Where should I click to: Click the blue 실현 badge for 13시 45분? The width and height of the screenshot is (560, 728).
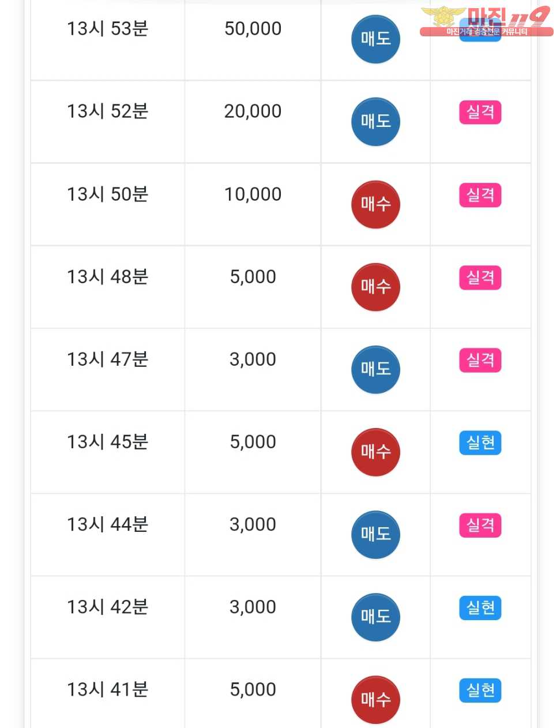click(x=480, y=443)
